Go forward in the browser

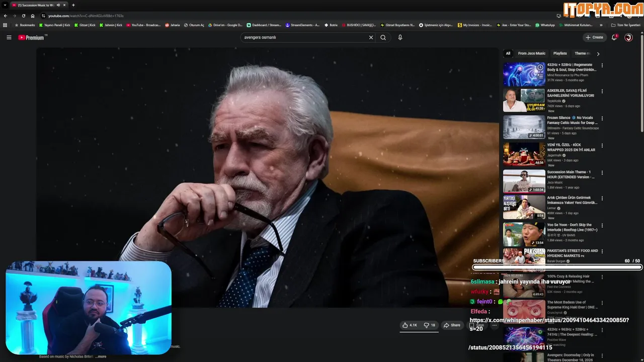[15, 16]
